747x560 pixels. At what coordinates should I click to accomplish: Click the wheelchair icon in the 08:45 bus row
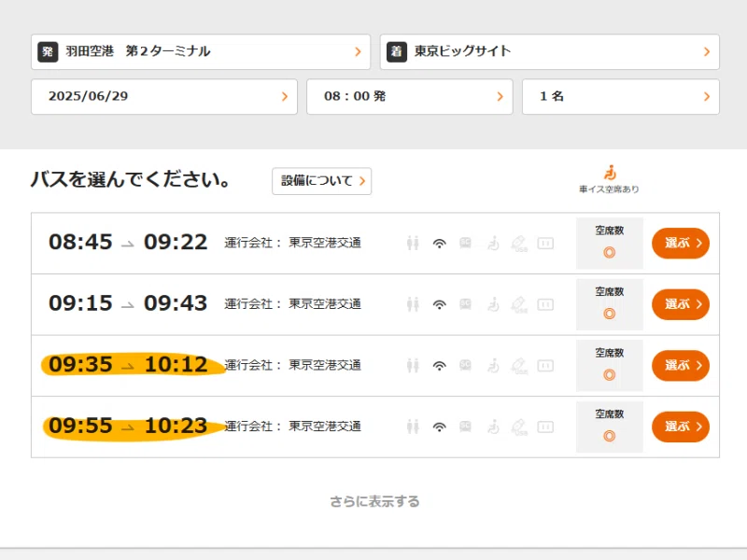493,244
